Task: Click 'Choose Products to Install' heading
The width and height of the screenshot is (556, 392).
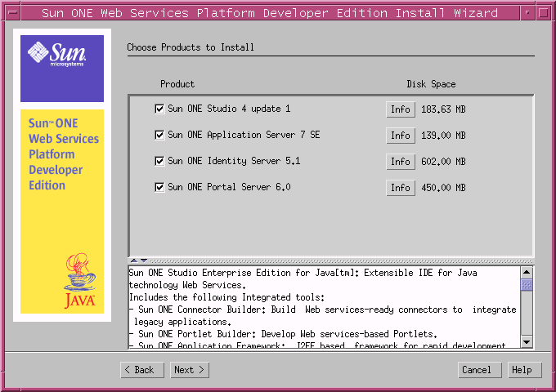Action: tap(191, 47)
